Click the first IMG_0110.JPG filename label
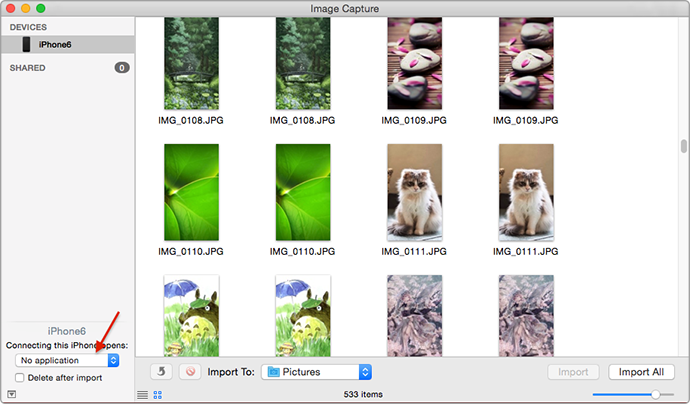Screen dimensions: 690x404 tap(191, 251)
